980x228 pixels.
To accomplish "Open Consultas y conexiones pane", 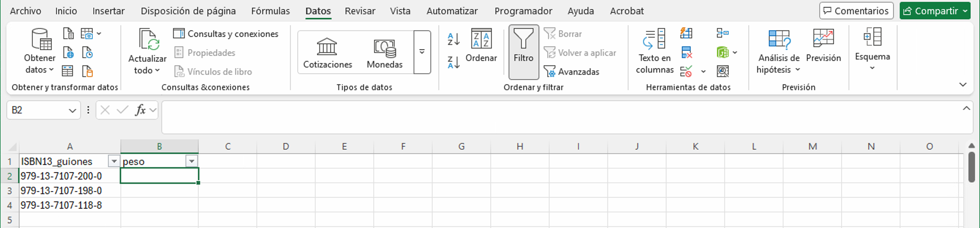I will [x=226, y=34].
